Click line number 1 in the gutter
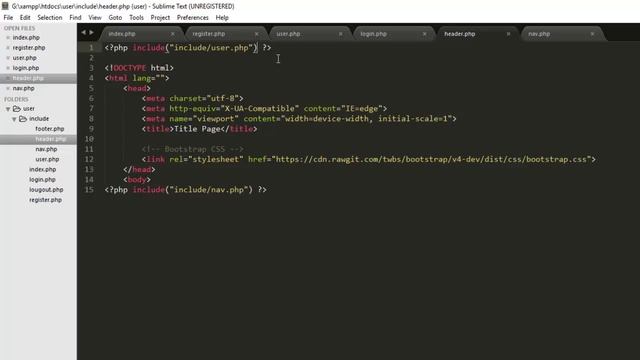Viewport: 640px width, 360px height. (91, 48)
